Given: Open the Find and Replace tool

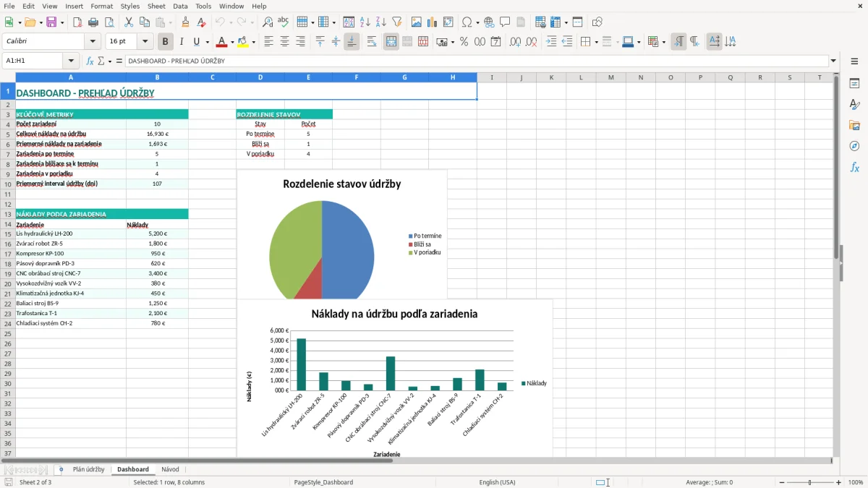Looking at the screenshot, I should pos(268,22).
